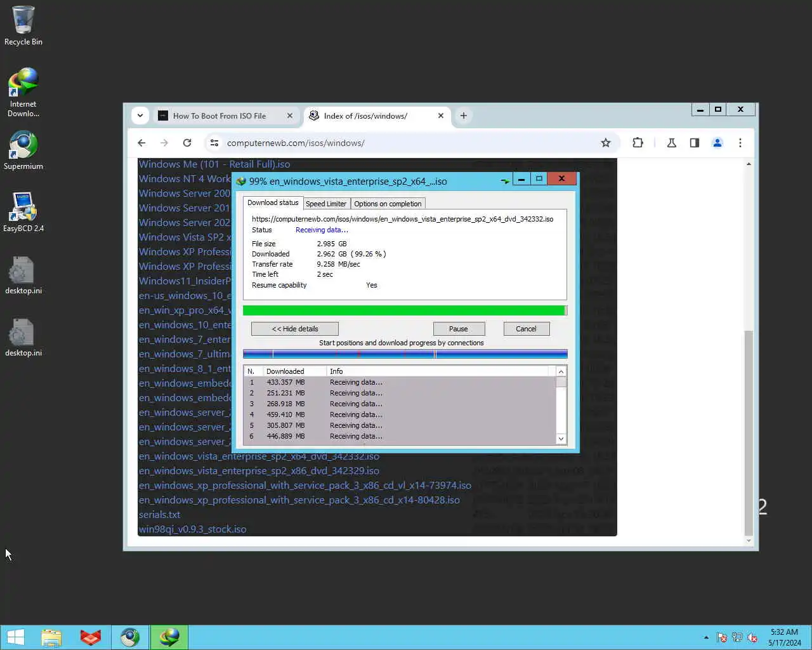812x650 pixels.
Task: Toggle the browser side panel icon
Action: click(695, 143)
